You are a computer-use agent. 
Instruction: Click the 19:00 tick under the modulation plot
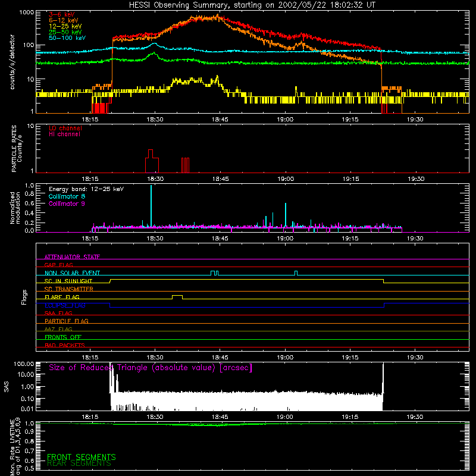point(285,239)
